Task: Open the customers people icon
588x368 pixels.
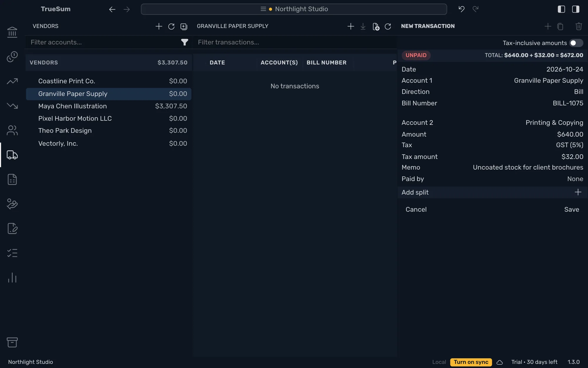Action: click(12, 130)
